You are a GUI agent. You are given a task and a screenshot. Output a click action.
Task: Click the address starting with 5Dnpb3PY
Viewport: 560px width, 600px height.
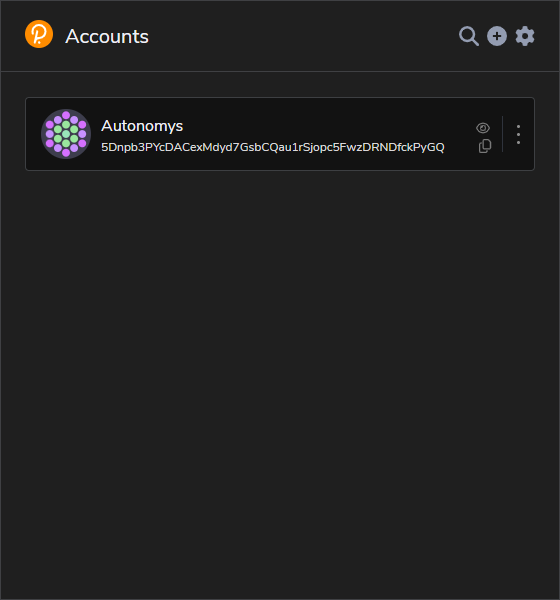[273, 147]
